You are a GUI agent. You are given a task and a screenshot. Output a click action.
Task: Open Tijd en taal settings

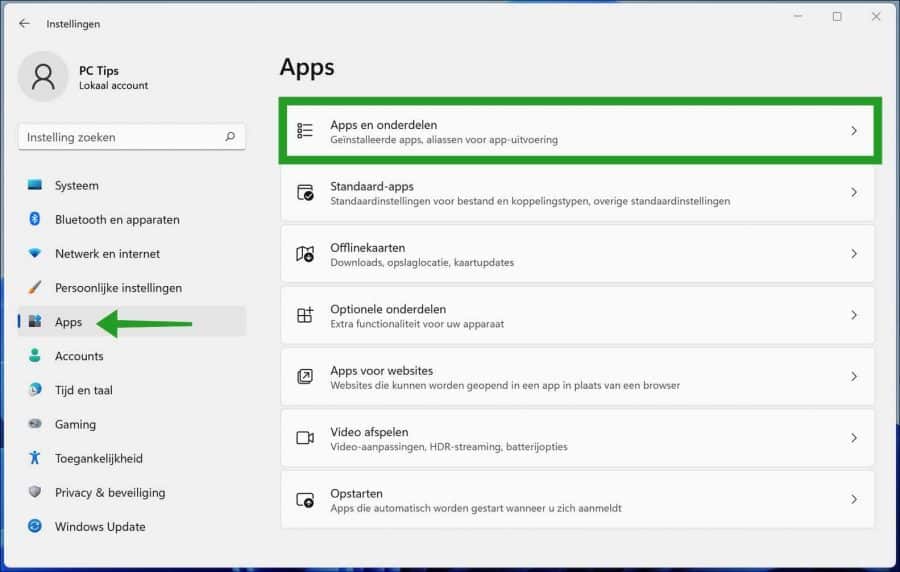pos(132,390)
